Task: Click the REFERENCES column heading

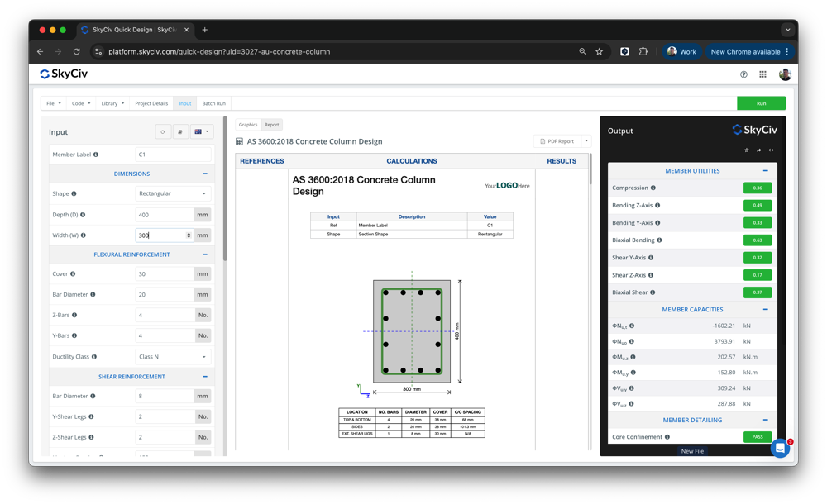Action: pos(261,161)
